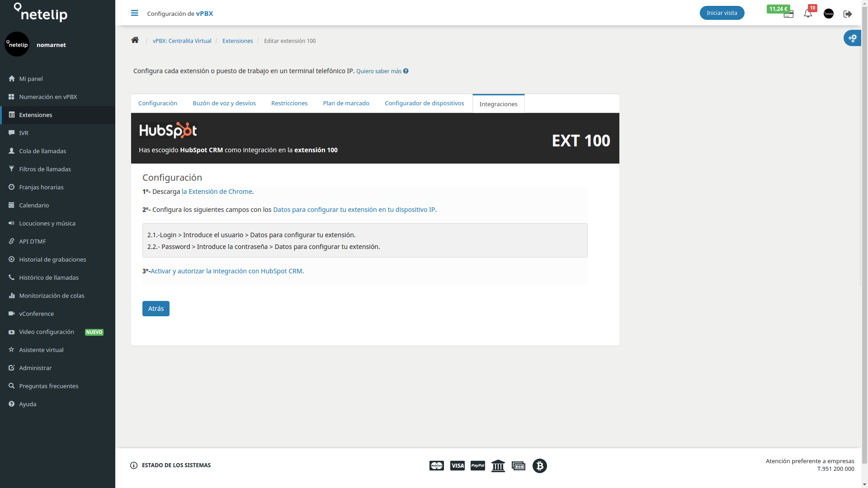Click the netelip logo in sidebar
The height and width of the screenshot is (488, 868).
click(x=41, y=12)
